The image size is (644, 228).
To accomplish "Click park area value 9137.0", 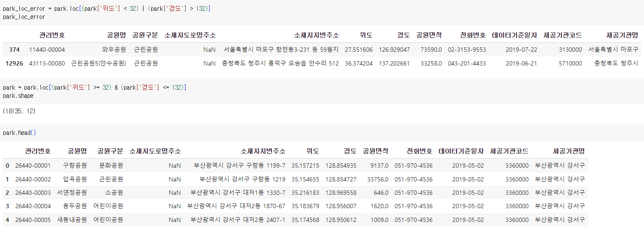I will pyautogui.click(x=380, y=166).
